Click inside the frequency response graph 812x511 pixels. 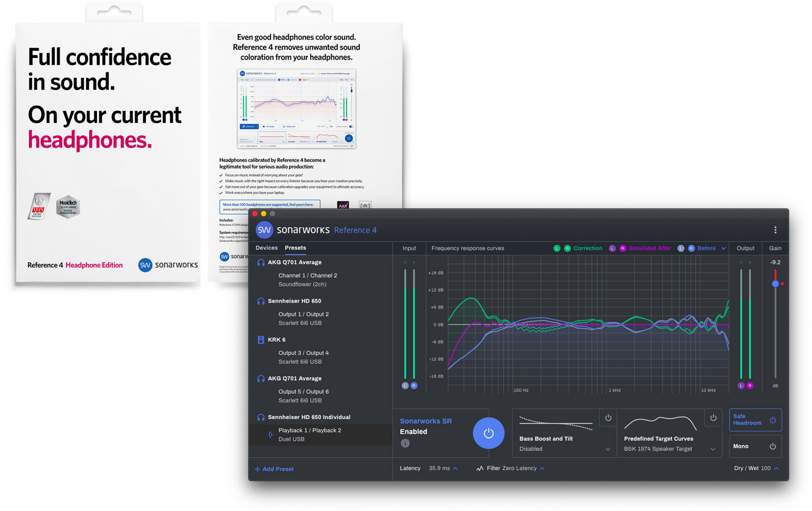588,324
